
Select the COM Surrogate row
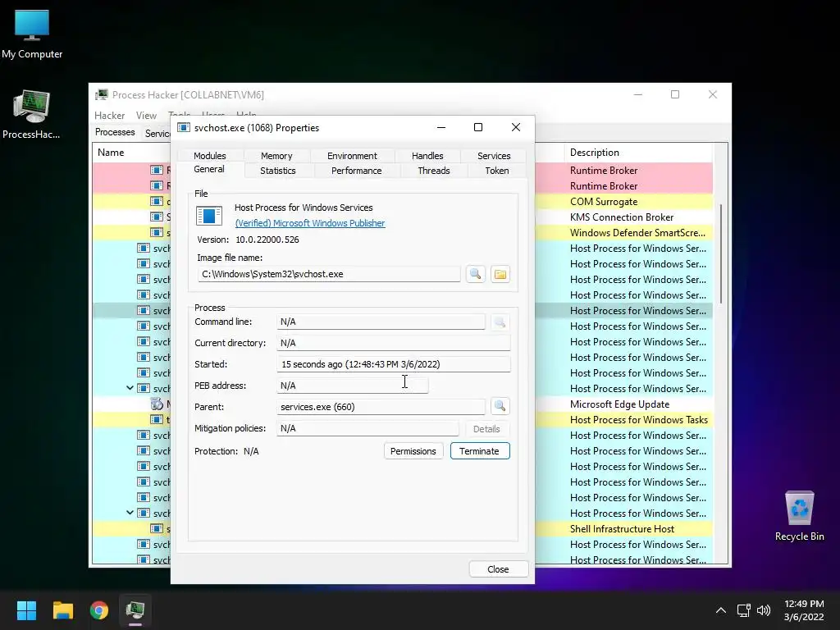(x=624, y=202)
